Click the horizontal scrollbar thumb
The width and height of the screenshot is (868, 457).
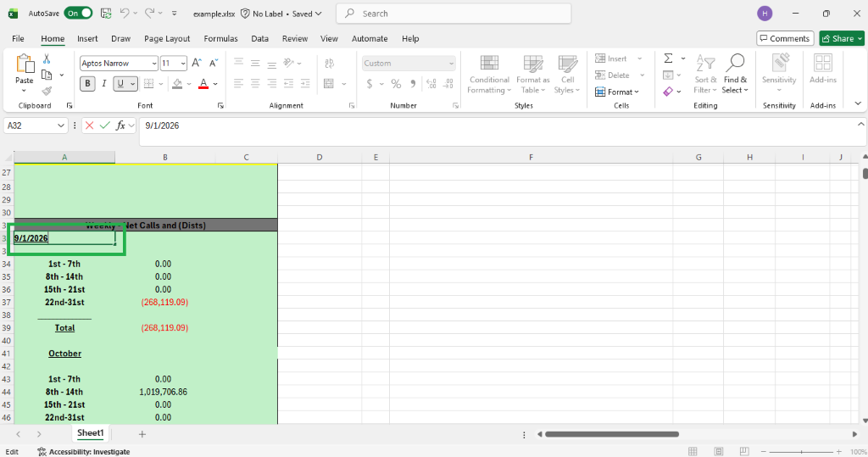pos(612,434)
